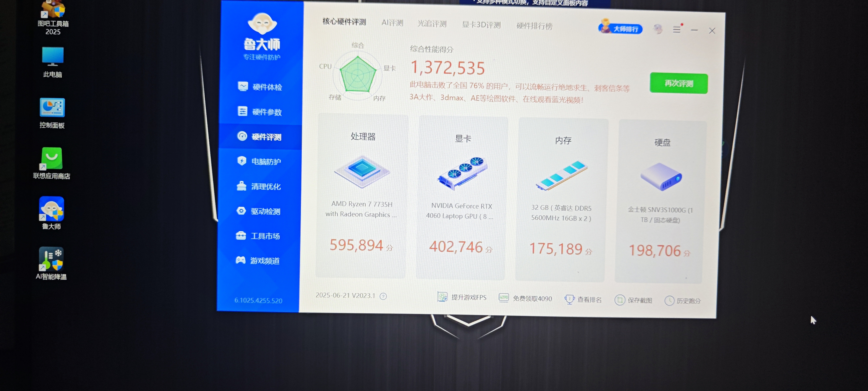This screenshot has width=868, height=391.
Task: Click the pentagon radar chart
Action: [358, 75]
